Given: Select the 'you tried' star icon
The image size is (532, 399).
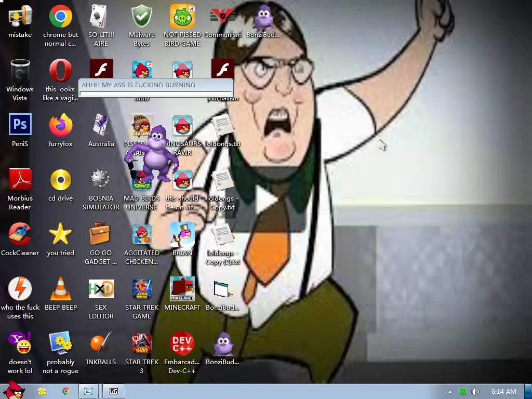Looking at the screenshot, I should click(60, 234).
